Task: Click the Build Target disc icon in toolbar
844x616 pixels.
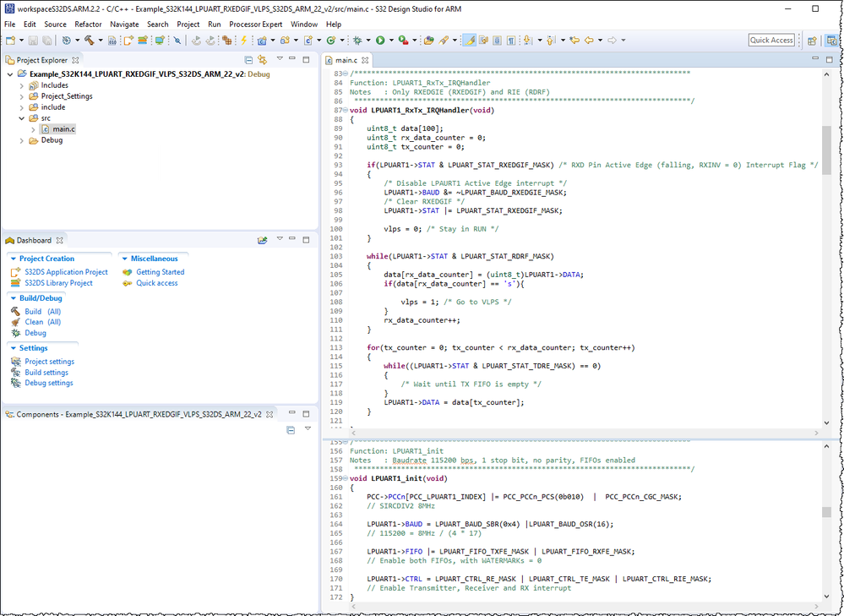Action: point(66,41)
